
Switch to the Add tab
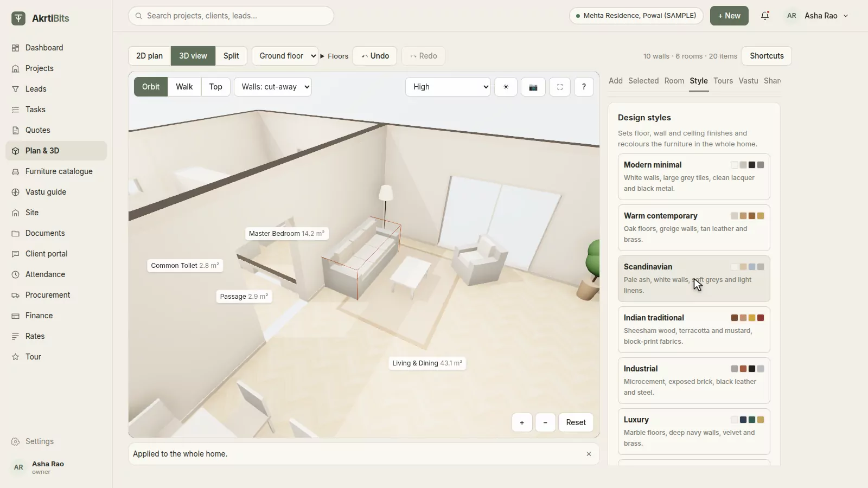click(616, 81)
